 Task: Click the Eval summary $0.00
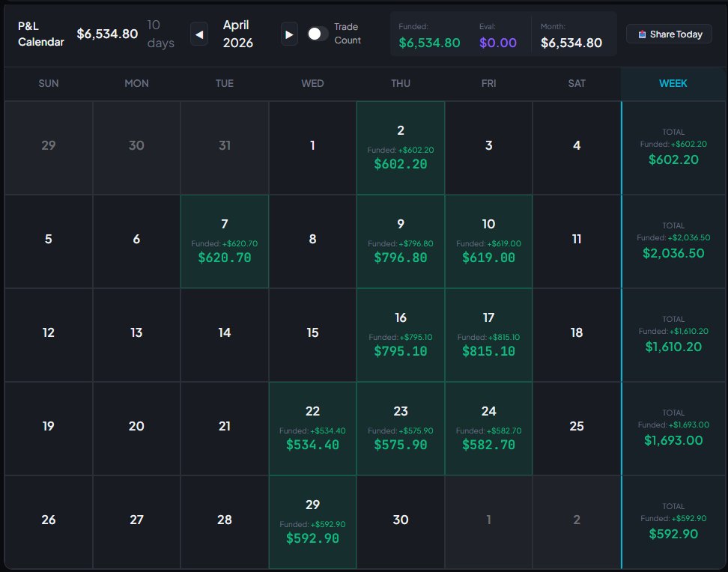click(x=498, y=43)
